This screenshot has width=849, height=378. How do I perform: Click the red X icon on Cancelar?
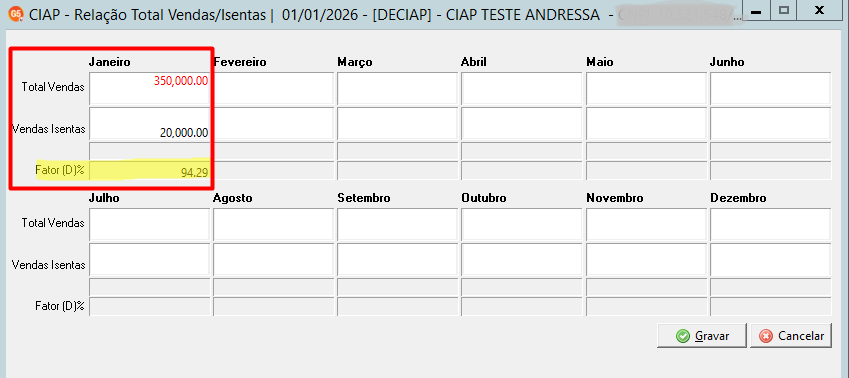(766, 336)
